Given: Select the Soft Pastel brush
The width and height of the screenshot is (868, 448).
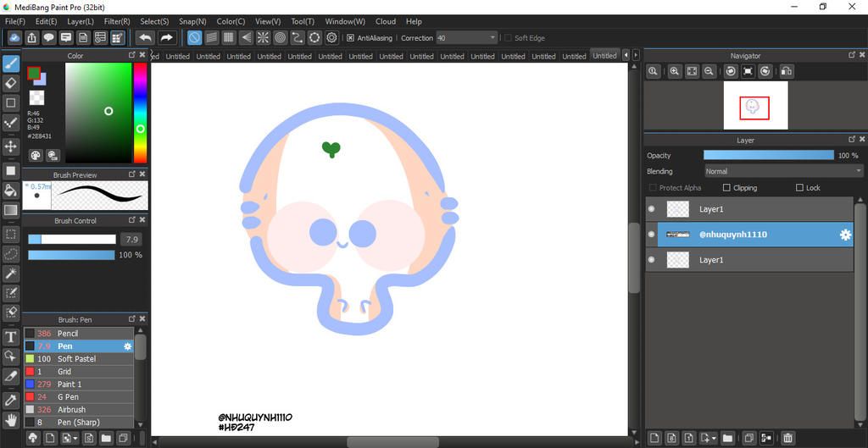Looking at the screenshot, I should [x=79, y=359].
